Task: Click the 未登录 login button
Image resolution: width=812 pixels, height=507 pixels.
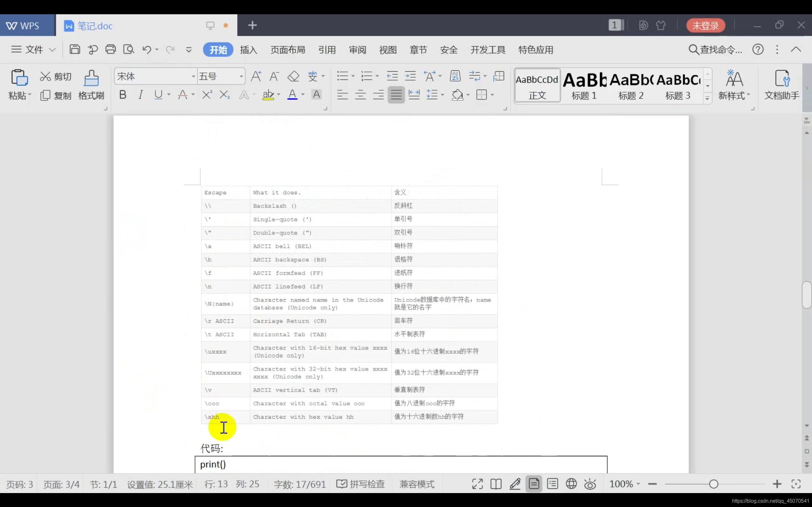Action: 705,25
